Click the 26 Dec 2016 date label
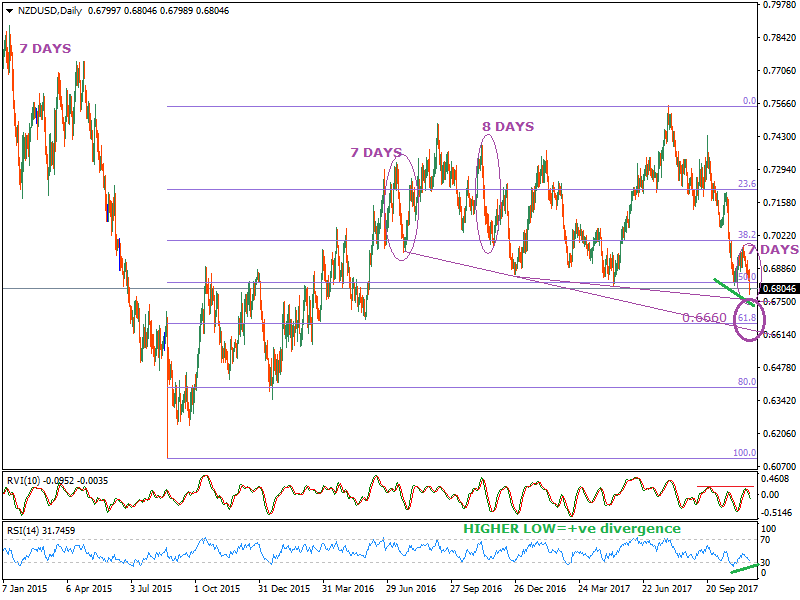800x600 pixels. pyautogui.click(x=540, y=588)
